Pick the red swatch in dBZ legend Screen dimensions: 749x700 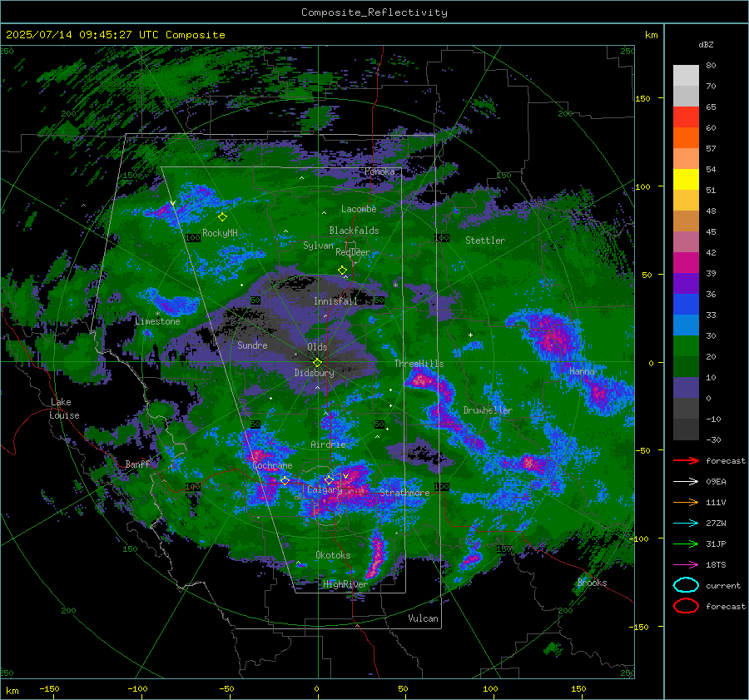coord(686,117)
